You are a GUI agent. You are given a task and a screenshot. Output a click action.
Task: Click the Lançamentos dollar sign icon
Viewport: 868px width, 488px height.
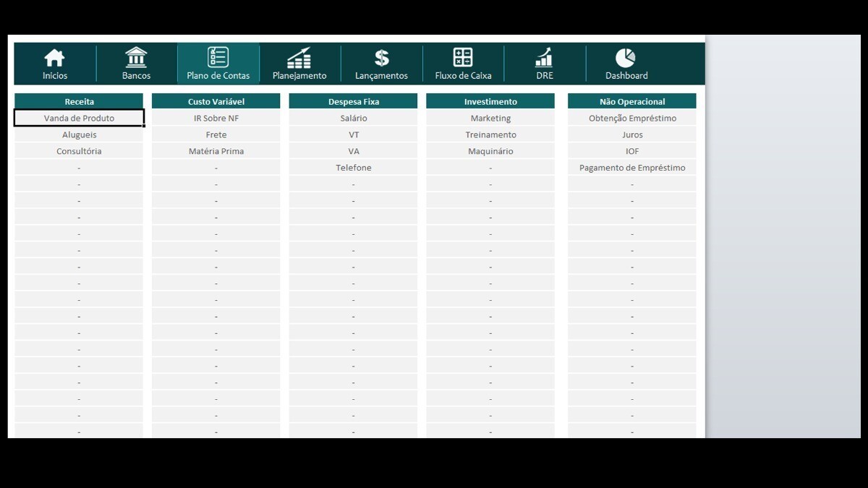click(381, 58)
